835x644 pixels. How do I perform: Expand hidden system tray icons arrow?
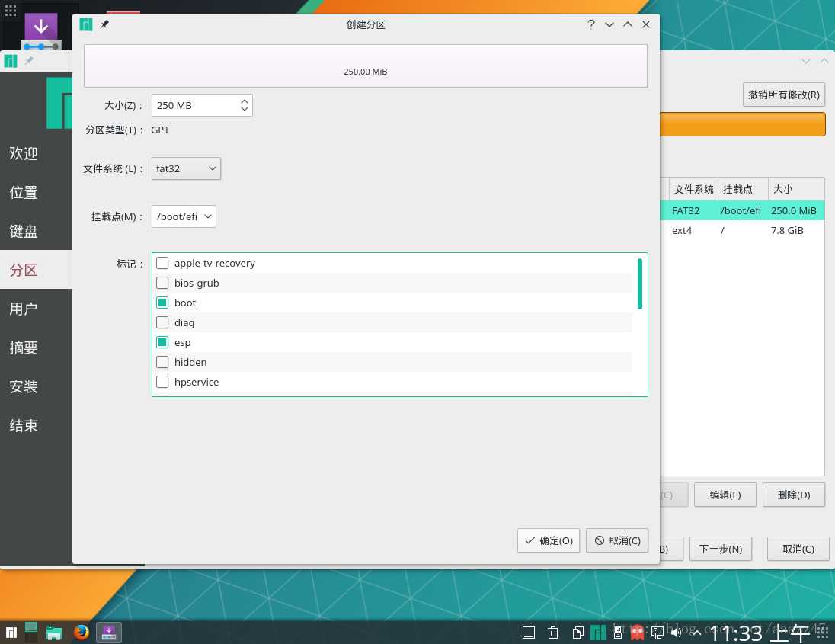(696, 633)
